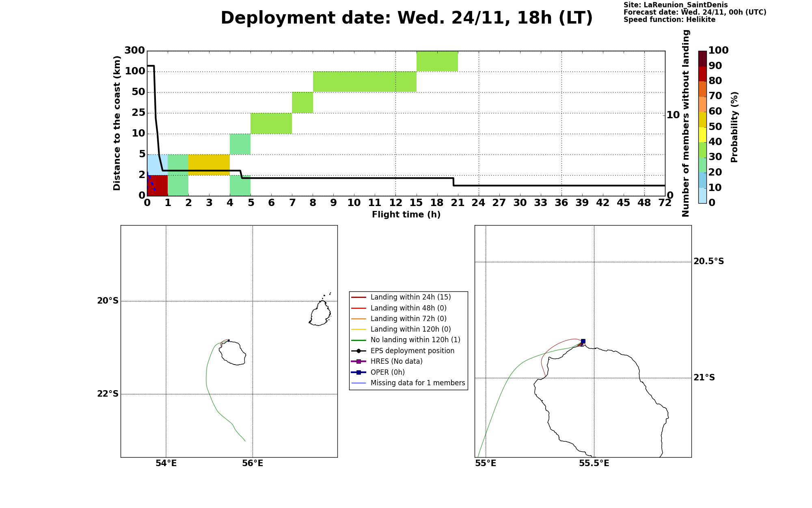The height and width of the screenshot is (508, 812).
Task: Click the '100' colorbar tick label
Action: click(719, 50)
